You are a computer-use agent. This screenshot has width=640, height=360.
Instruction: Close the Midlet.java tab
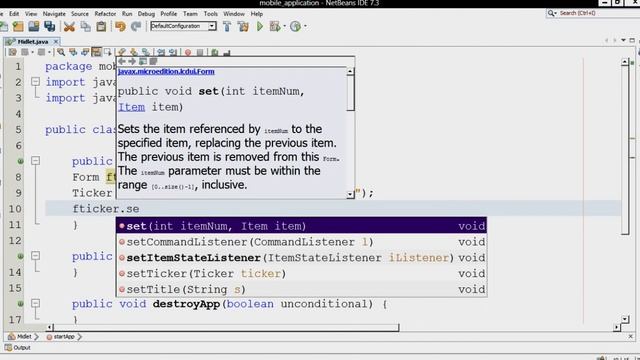(x=56, y=42)
